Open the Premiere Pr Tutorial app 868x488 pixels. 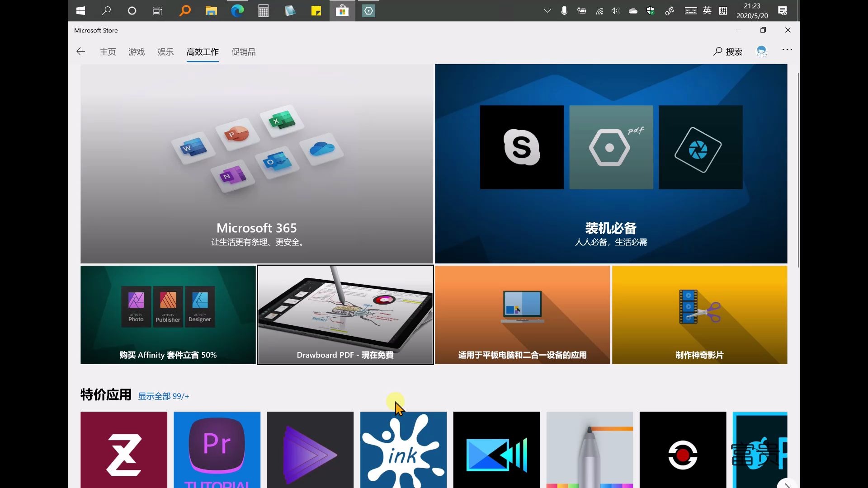tap(217, 450)
